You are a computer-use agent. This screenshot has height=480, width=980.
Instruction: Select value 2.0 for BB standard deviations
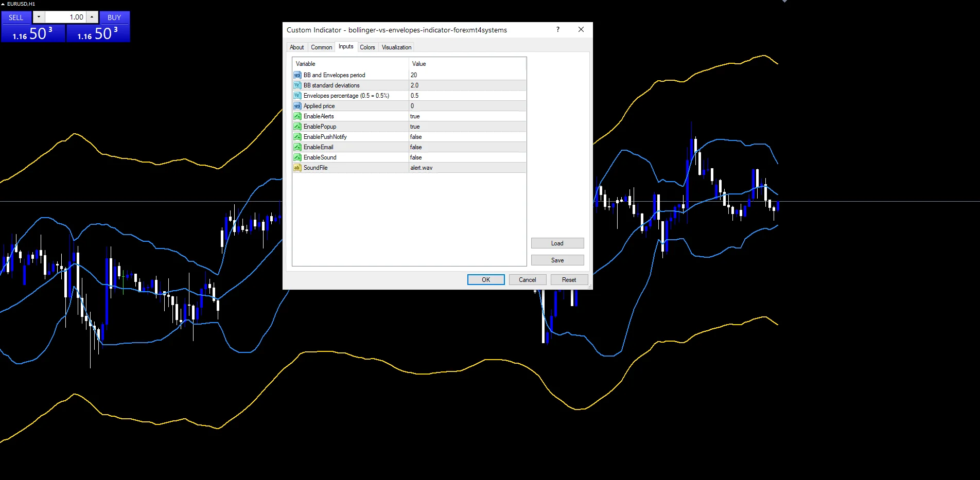coord(467,85)
